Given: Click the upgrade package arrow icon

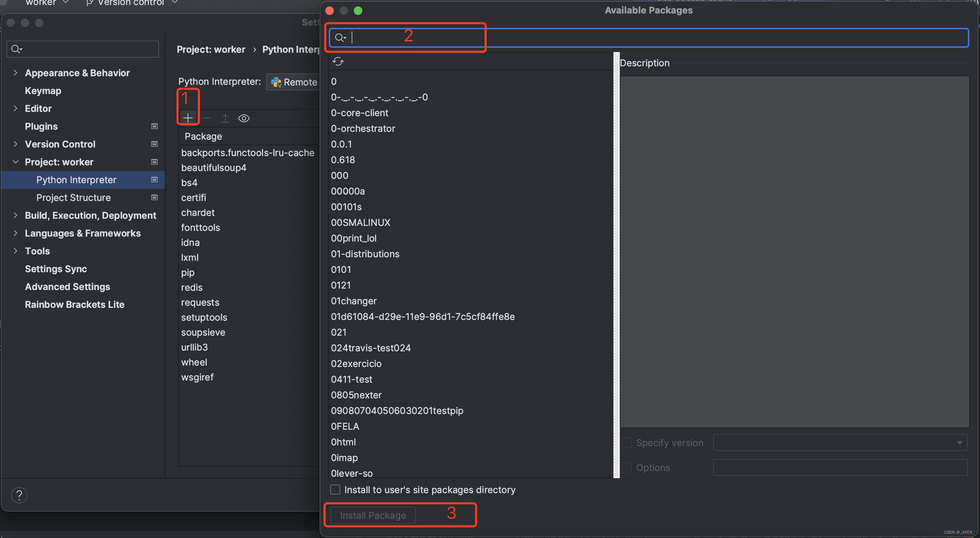Looking at the screenshot, I should [x=225, y=118].
